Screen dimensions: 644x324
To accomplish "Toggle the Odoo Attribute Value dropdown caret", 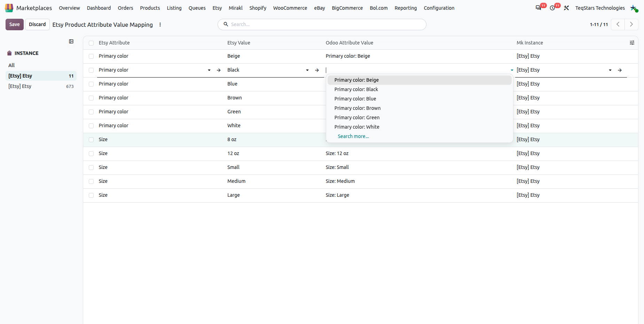I will [512, 70].
